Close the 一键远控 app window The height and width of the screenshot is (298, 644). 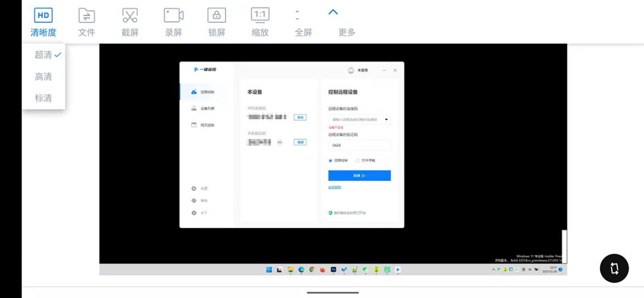click(395, 70)
